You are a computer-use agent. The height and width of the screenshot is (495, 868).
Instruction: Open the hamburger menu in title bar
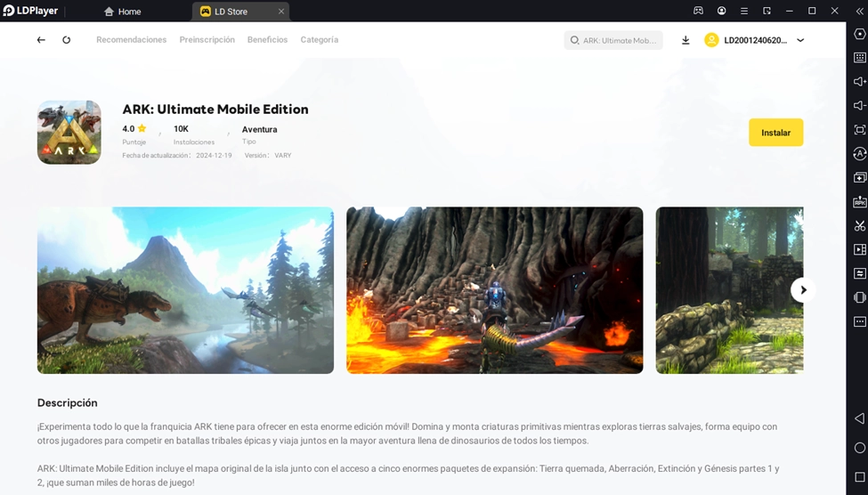click(x=744, y=11)
